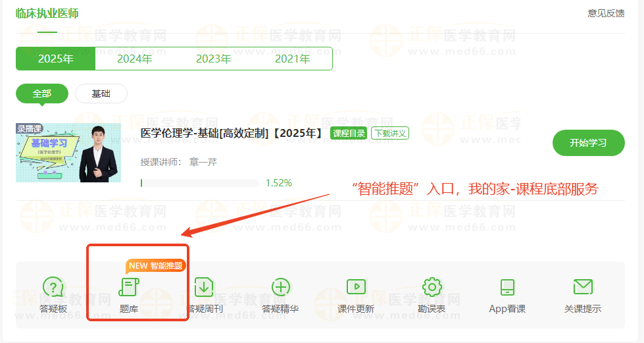Select the 2023年 year tab
Viewport: 644px width, 343px height.
tap(214, 59)
